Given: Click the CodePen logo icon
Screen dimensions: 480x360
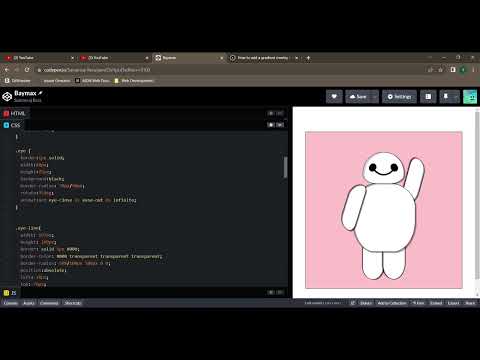Looking at the screenshot, I should (7, 97).
